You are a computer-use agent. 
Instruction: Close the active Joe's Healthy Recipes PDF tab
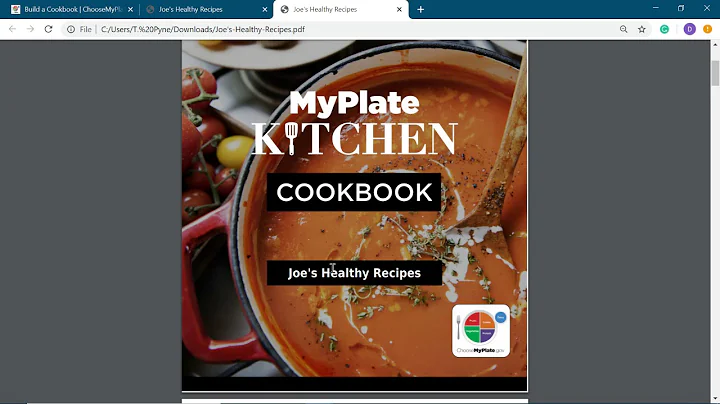pos(399,9)
